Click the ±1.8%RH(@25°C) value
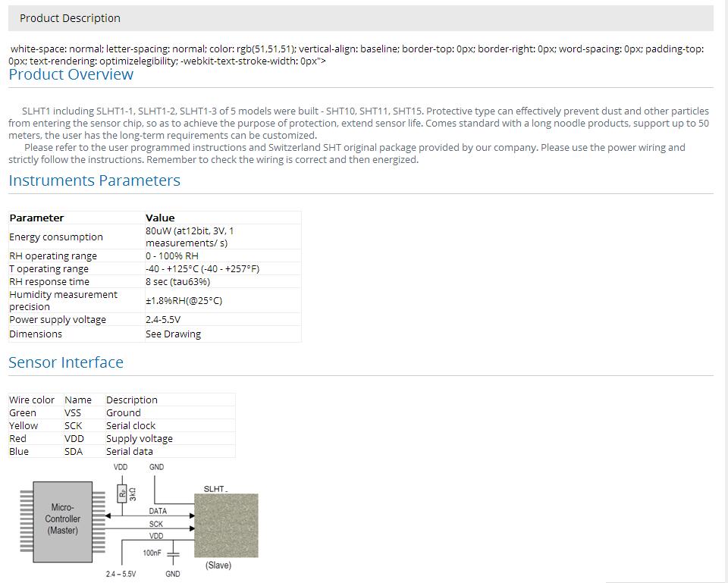728x583 pixels. click(x=184, y=301)
